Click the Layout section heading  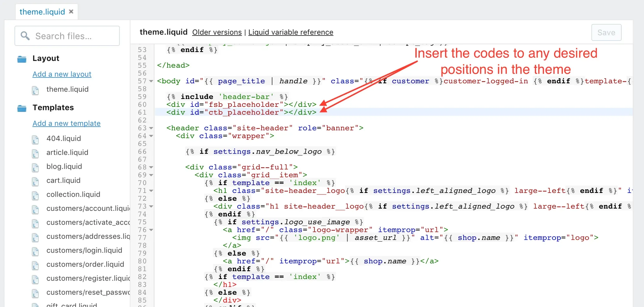(46, 58)
